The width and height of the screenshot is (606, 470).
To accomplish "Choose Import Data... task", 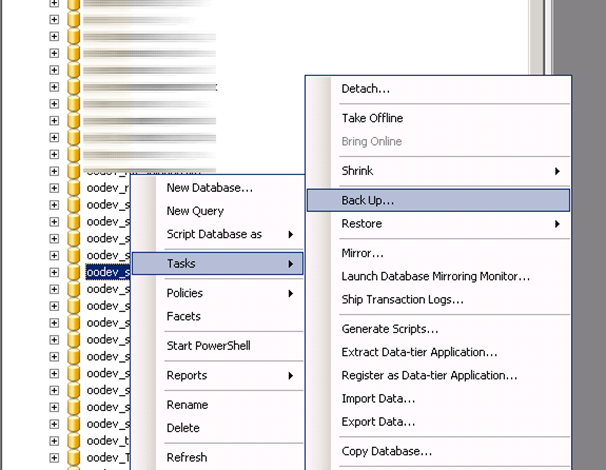I will tap(438, 398).
